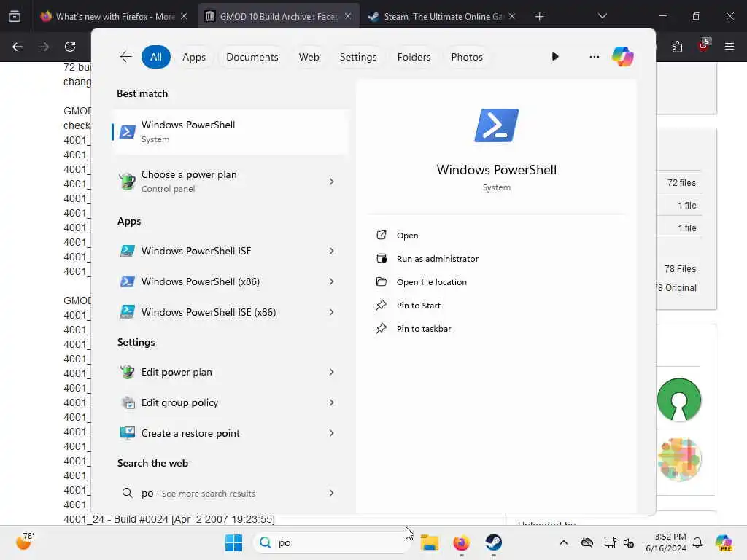Open Copilot from search panel header
The height and width of the screenshot is (560, 747).
(x=623, y=57)
